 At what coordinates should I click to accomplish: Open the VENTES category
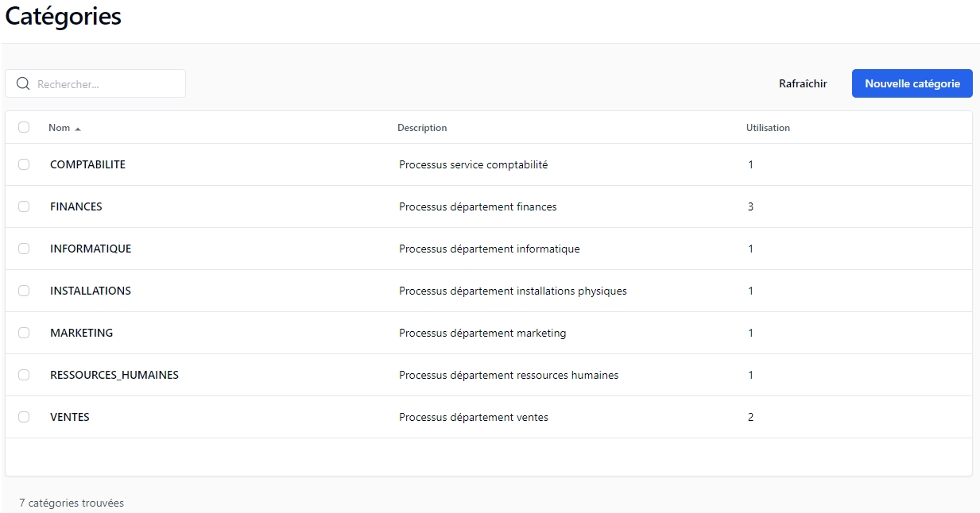(70, 417)
